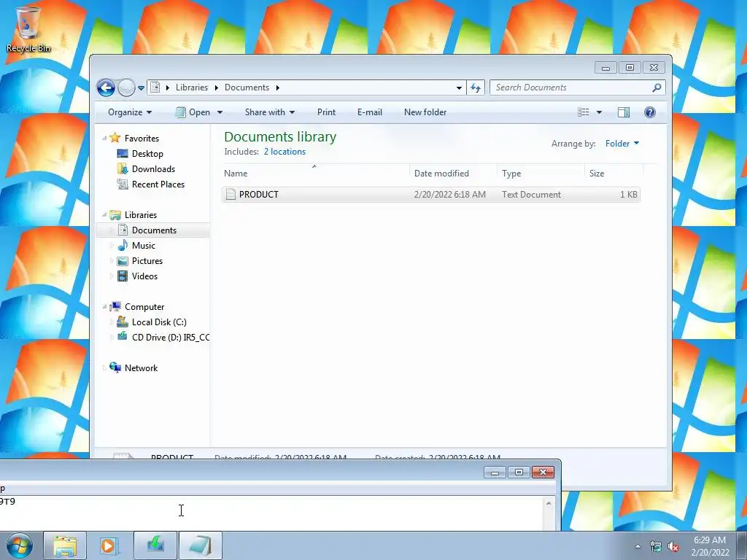Image resolution: width=747 pixels, height=560 pixels.
Task: Click Windows Explorer taskbar button
Action: tap(65, 545)
